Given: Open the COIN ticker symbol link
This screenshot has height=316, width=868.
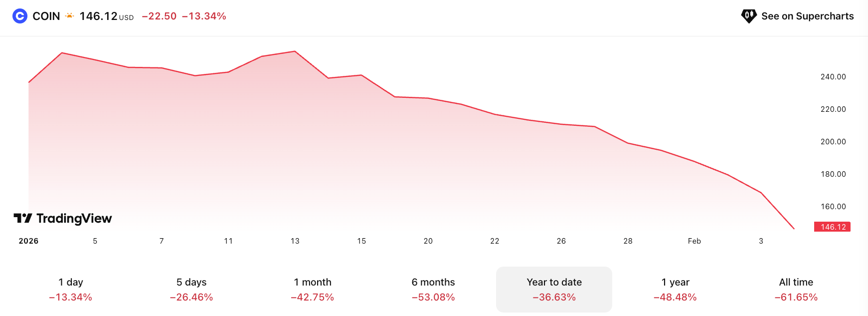Looking at the screenshot, I should [46, 16].
